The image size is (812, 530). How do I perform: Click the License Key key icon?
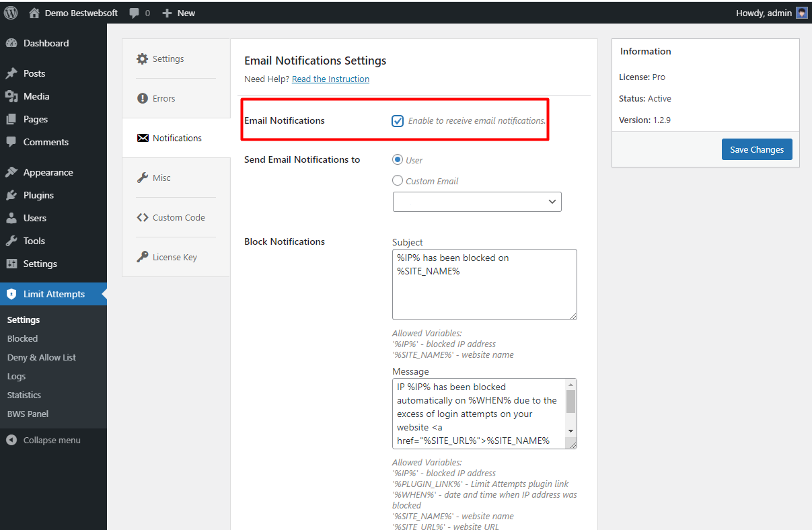(142, 257)
